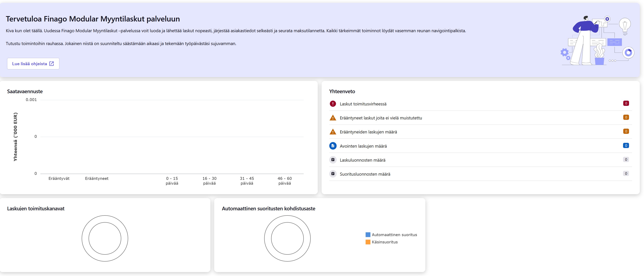Open Laskut toimitusvirheessä red count badge
The image size is (644, 278).
point(626,103)
